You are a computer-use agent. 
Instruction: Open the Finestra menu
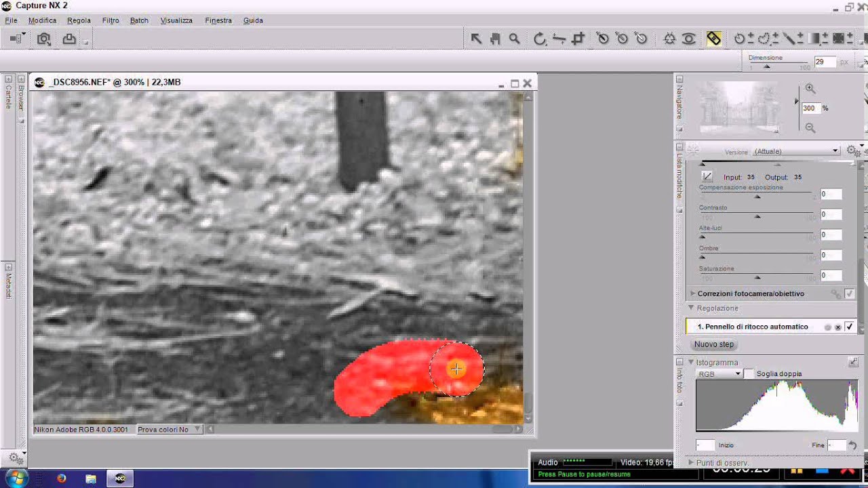(218, 20)
